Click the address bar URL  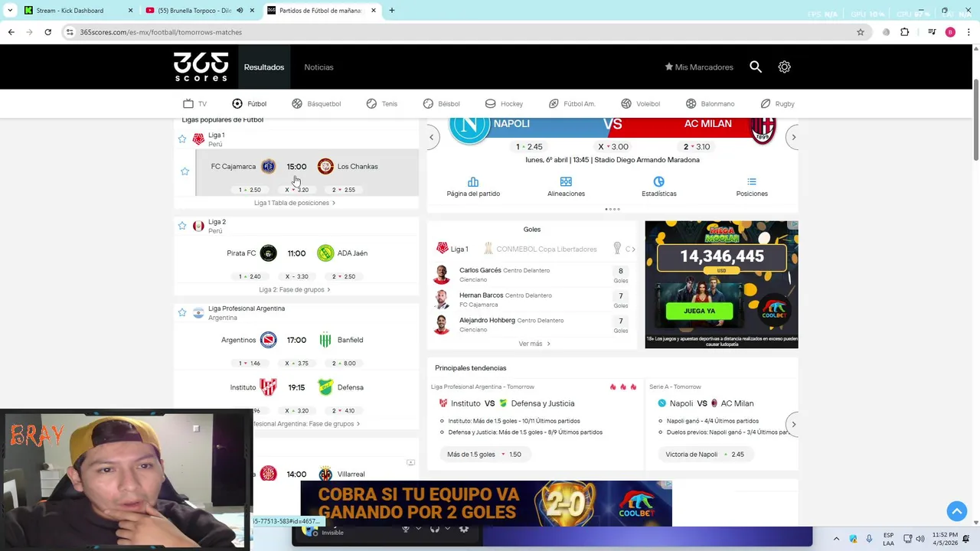[161, 32]
